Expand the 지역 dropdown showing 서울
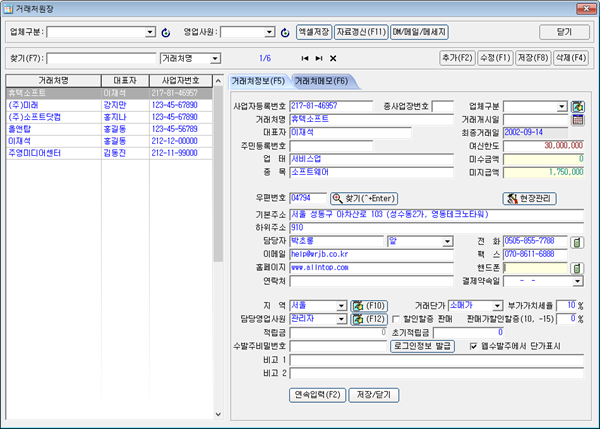600x429 pixels. tap(341, 306)
